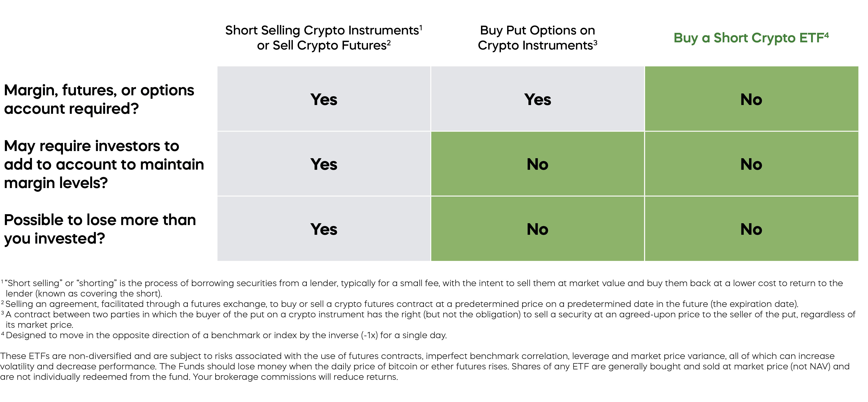Click Yes under Put Options for account required

point(537,99)
